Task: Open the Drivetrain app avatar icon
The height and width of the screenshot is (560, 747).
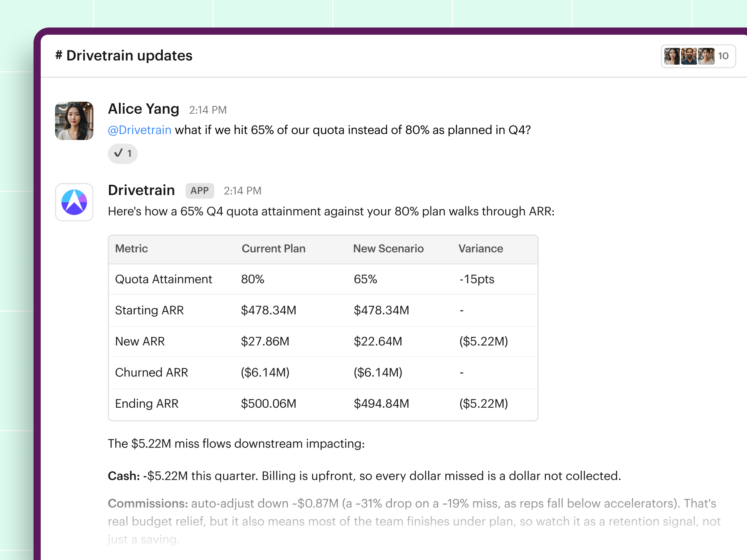Action: pos(74,202)
